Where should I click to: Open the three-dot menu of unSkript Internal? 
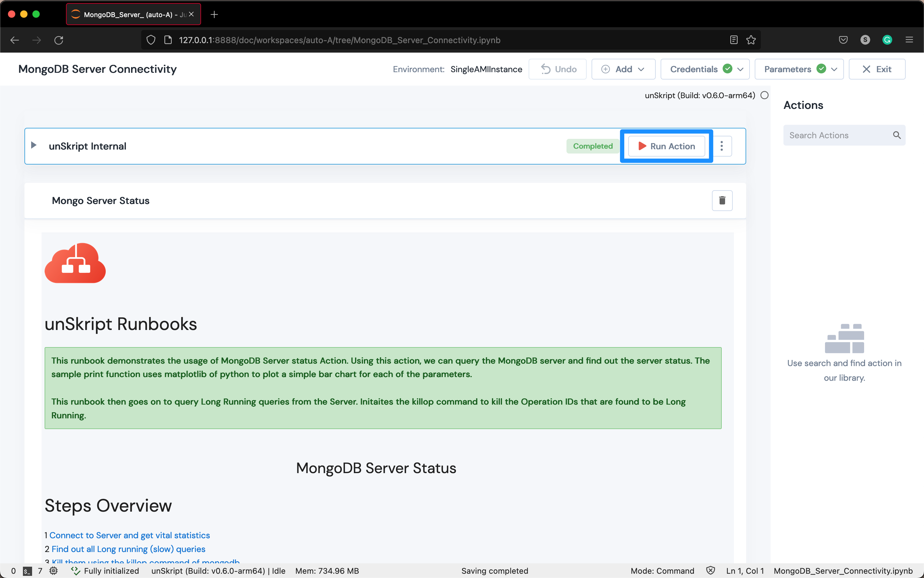(x=722, y=146)
